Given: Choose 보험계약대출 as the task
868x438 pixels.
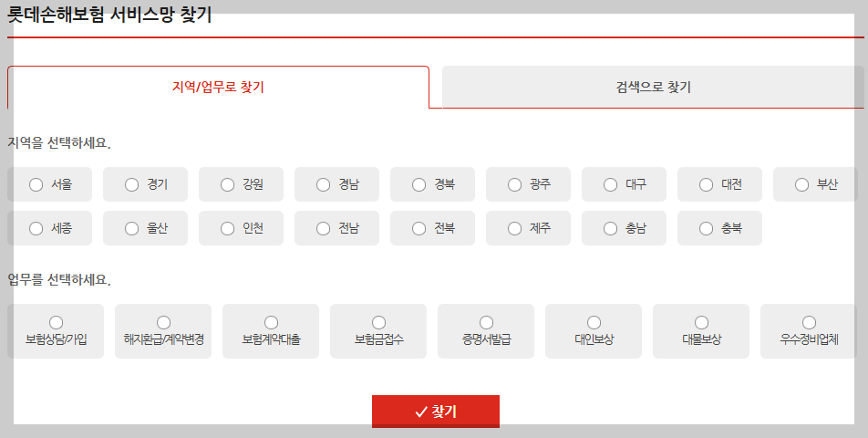Looking at the screenshot, I should point(272,322).
